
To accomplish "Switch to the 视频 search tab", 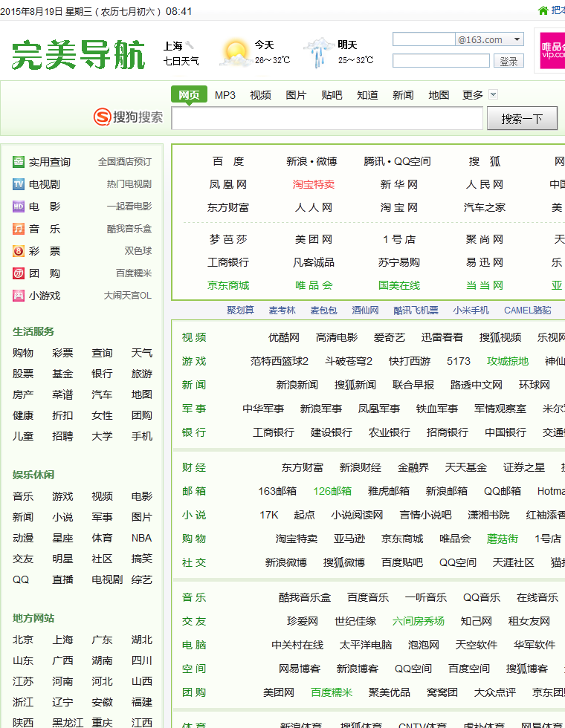I will point(261,95).
